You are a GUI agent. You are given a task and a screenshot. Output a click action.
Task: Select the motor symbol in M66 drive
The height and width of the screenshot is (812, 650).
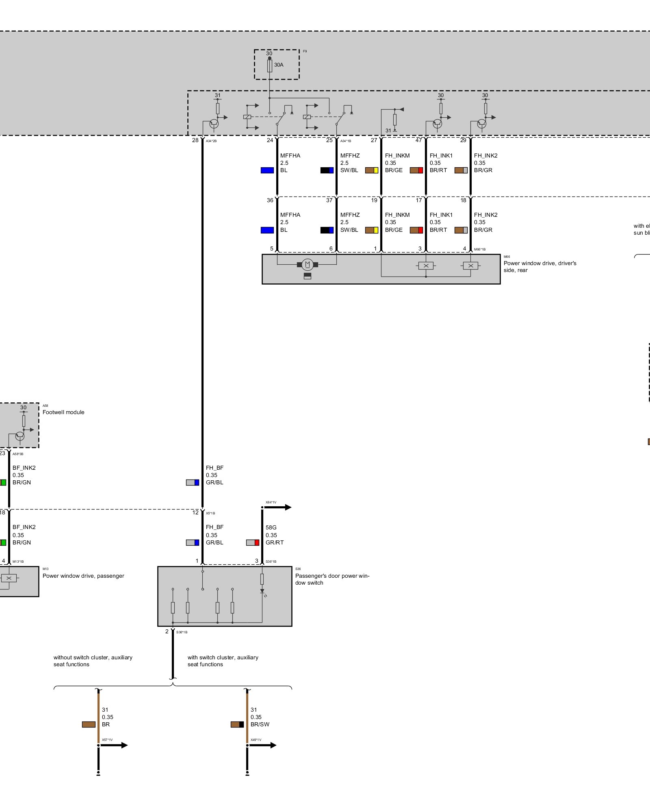308,265
